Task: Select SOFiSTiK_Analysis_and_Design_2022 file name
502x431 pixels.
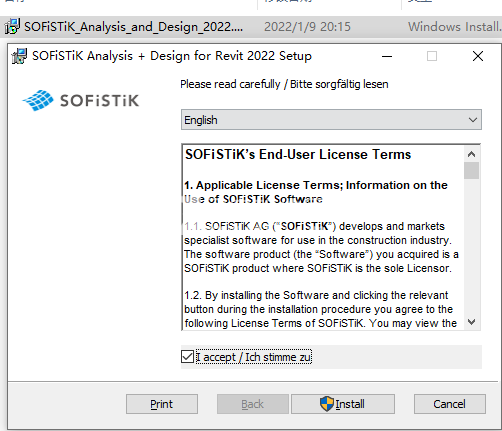Action: click(x=133, y=27)
